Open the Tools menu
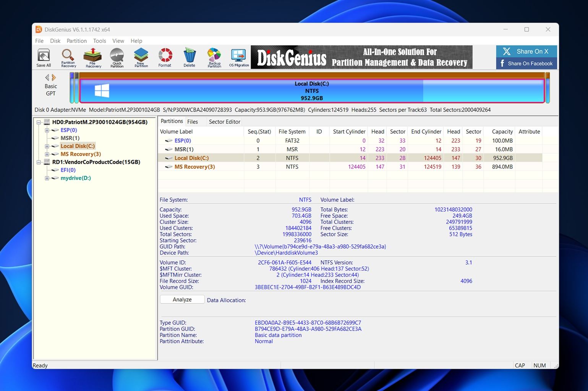The width and height of the screenshot is (588, 391). coord(99,41)
